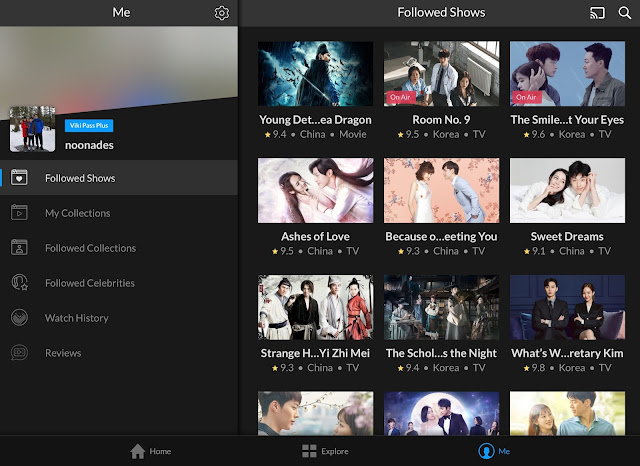Click title text What's W...retary Kim

pyautogui.click(x=567, y=353)
